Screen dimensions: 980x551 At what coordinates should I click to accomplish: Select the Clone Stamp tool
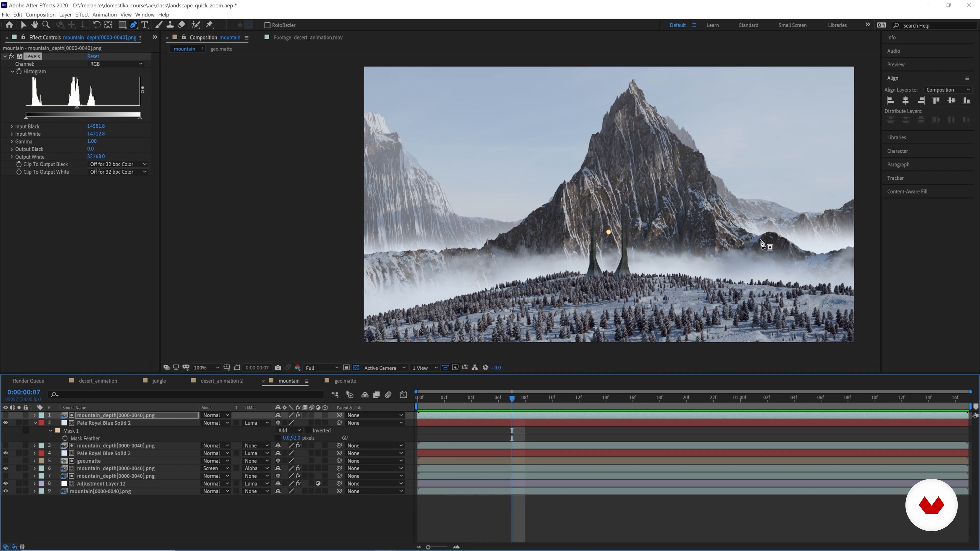click(x=170, y=25)
